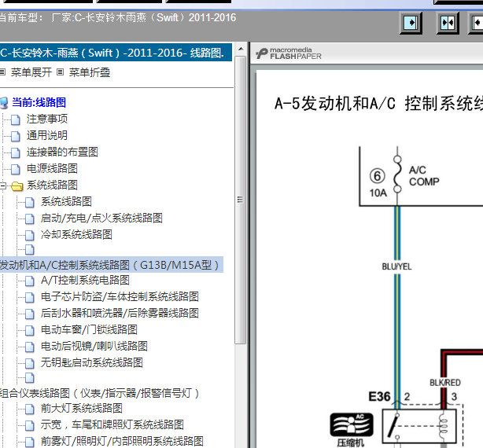Click the page icon beside 前大灯系统线路图
Image resolution: width=483 pixels, height=448 pixels.
click(x=30, y=409)
